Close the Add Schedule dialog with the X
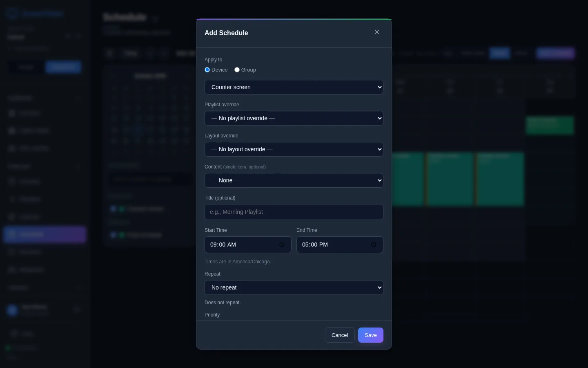 [377, 32]
